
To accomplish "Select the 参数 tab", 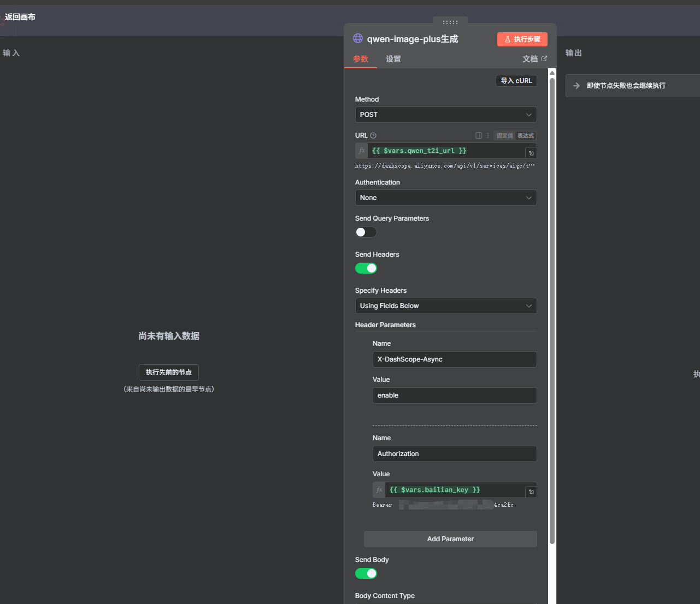I will pyautogui.click(x=361, y=59).
